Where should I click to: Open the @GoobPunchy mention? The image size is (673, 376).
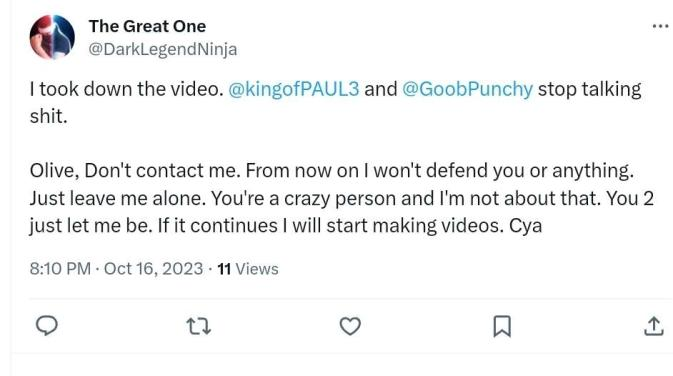pyautogui.click(x=467, y=89)
